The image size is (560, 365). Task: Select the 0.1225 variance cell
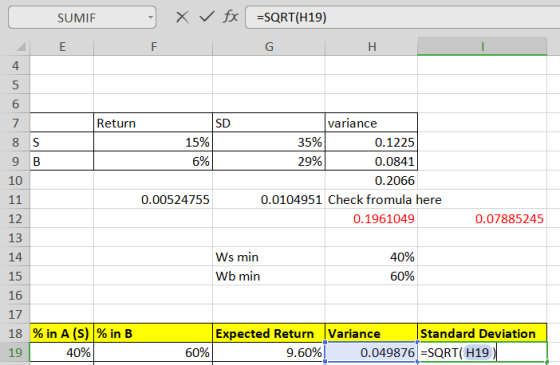(371, 142)
